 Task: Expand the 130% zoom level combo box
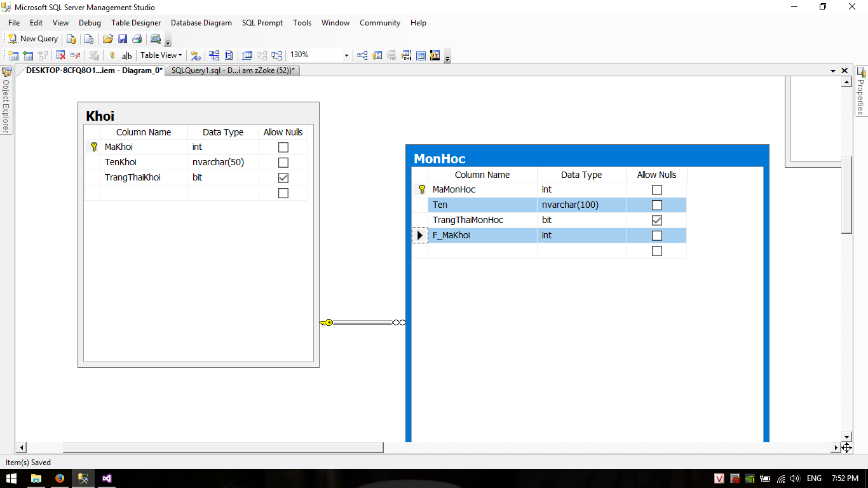346,56
